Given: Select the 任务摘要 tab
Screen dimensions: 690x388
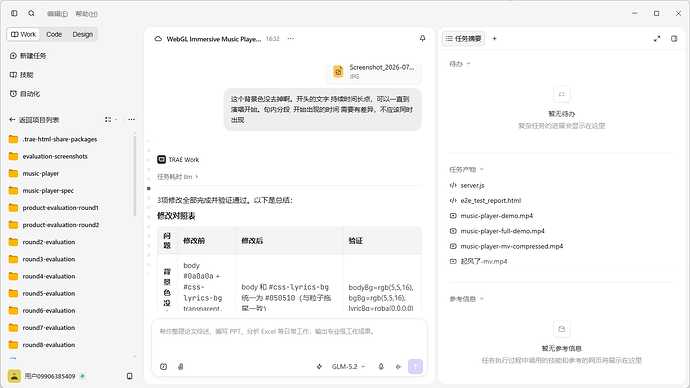Looking at the screenshot, I should pyautogui.click(x=463, y=39).
